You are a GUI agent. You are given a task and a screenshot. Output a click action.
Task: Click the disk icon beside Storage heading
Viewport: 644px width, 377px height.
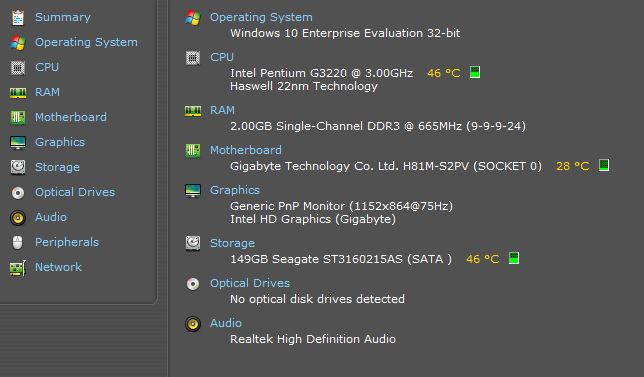click(193, 243)
